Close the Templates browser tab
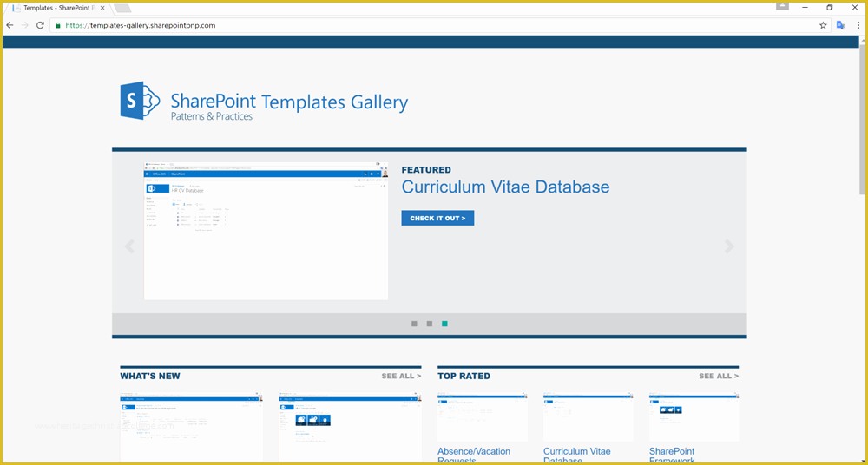 (x=102, y=8)
